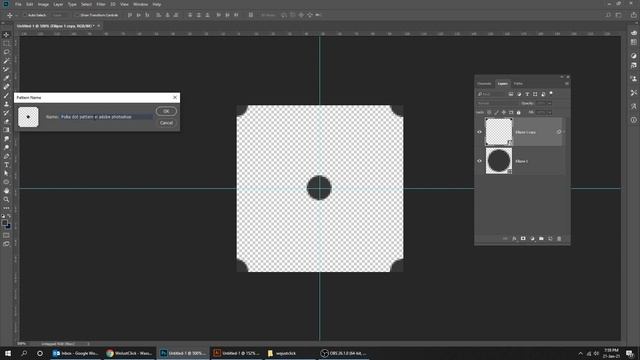
Task: Click the pattern Name text field
Action: [106, 117]
